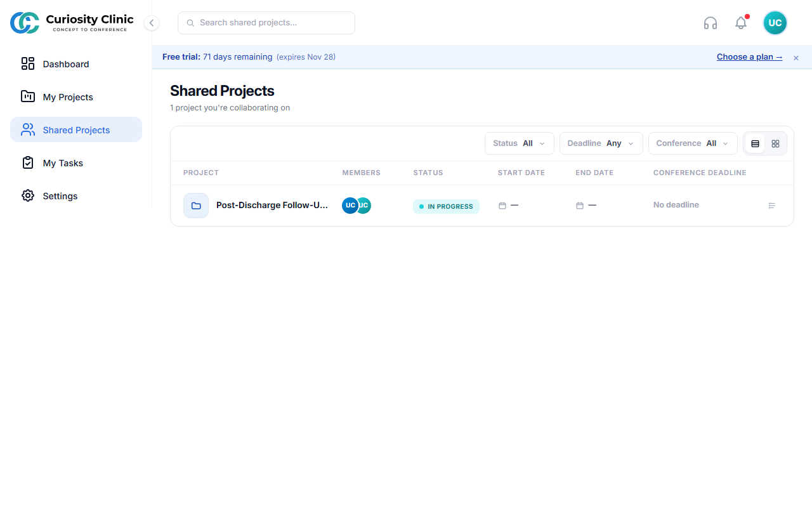
Task: Click the STATUS column header
Action: (428, 173)
